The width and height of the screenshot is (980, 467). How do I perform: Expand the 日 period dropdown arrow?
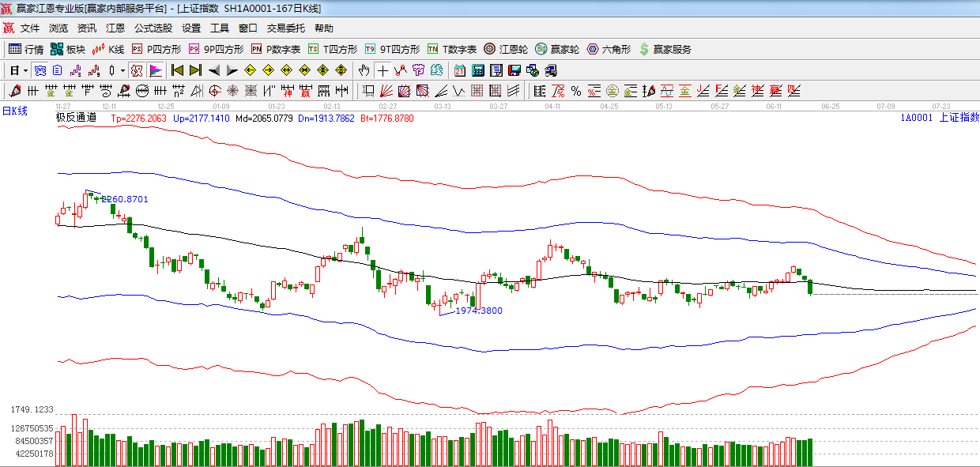pos(26,70)
